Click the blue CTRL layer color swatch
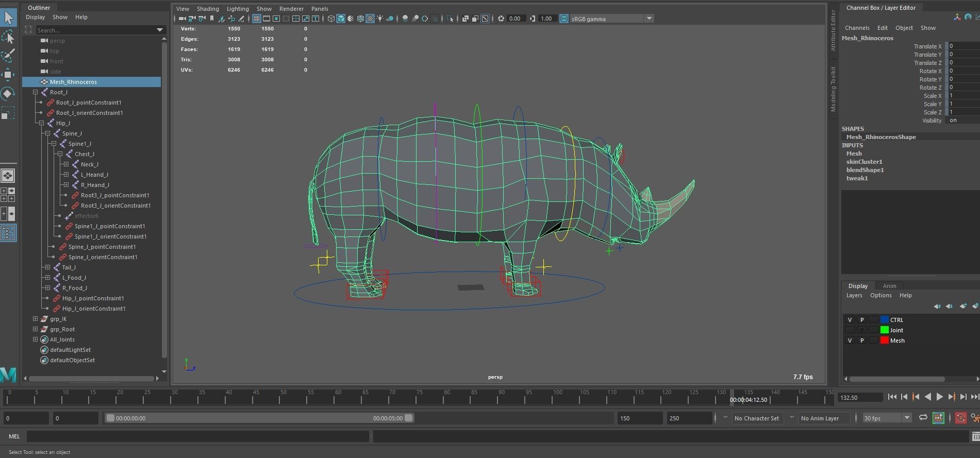Image resolution: width=980 pixels, height=458 pixels. tap(885, 320)
